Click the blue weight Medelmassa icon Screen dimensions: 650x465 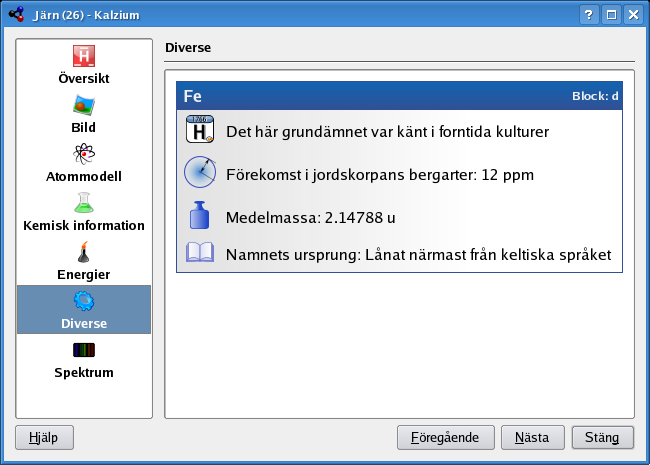point(199,215)
